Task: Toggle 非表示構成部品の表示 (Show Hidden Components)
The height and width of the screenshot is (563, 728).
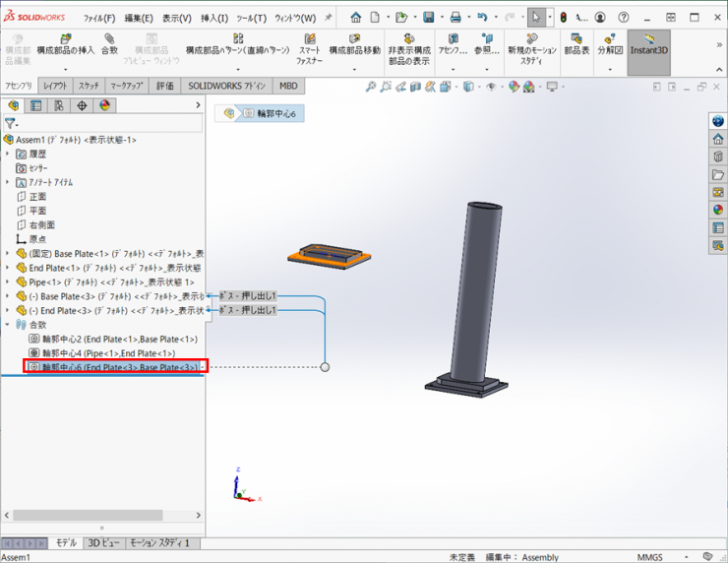Action: pyautogui.click(x=408, y=45)
